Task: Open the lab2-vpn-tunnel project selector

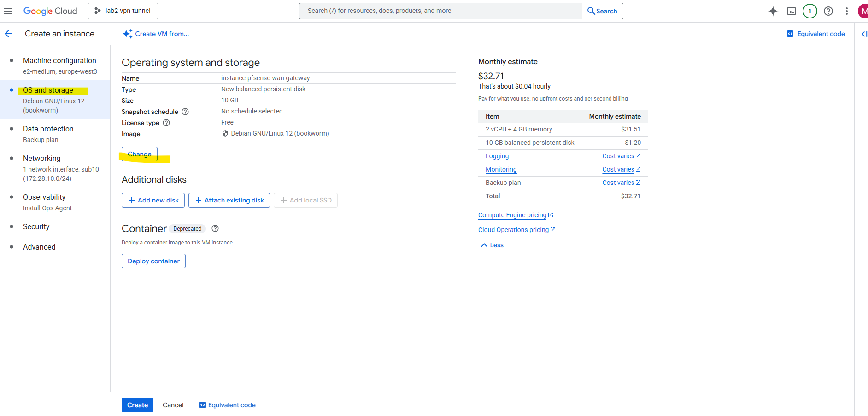Action: 123,11
